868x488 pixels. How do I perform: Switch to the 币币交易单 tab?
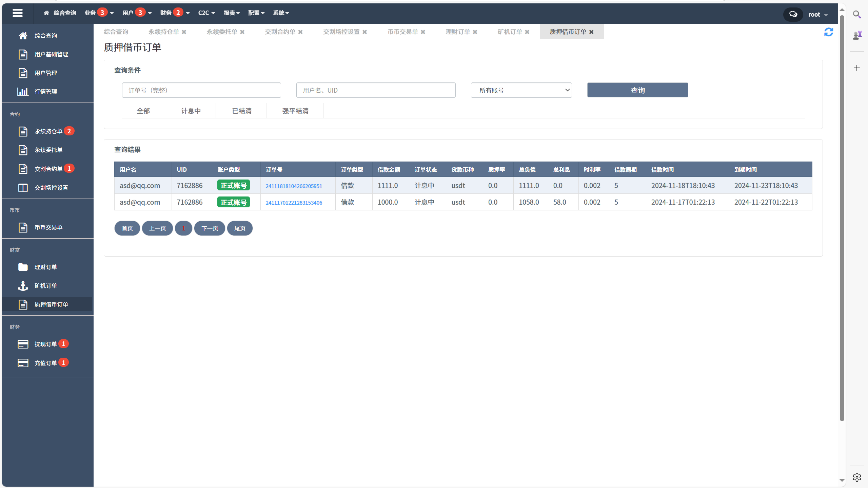[402, 32]
